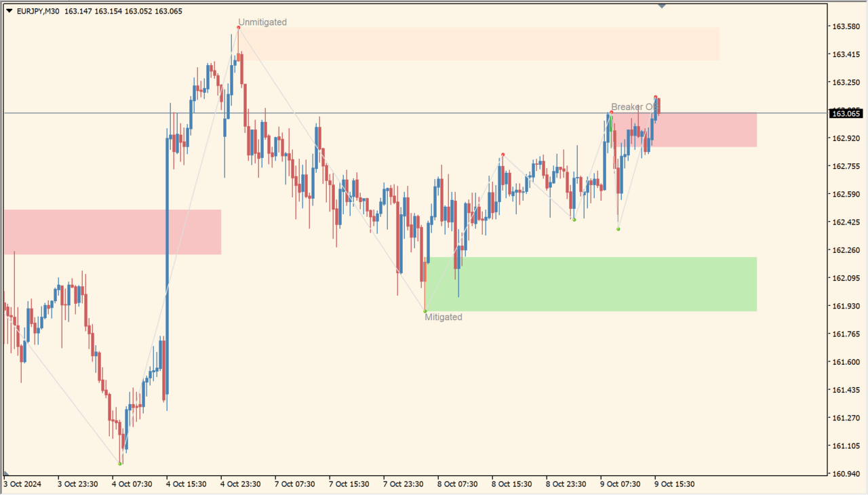Select the red swing-high dot above Unmitigated label
868x495 pixels.
239,27
